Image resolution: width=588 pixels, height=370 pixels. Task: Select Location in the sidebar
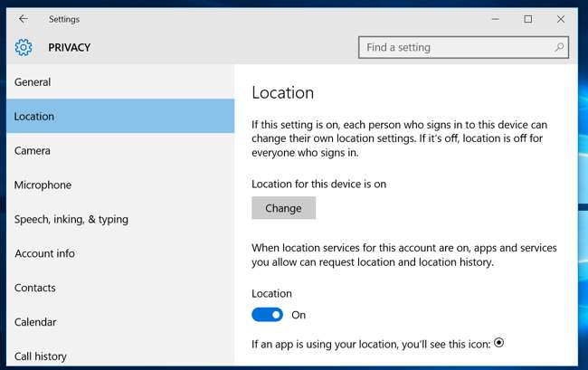tap(34, 117)
